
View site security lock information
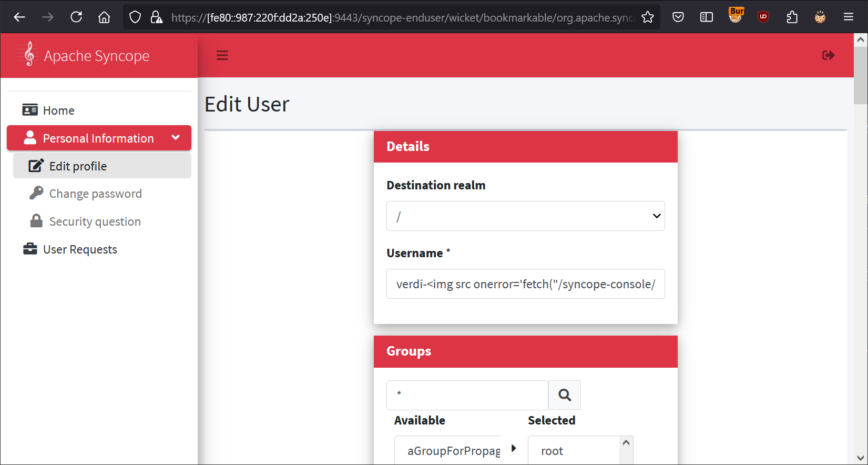tap(156, 17)
